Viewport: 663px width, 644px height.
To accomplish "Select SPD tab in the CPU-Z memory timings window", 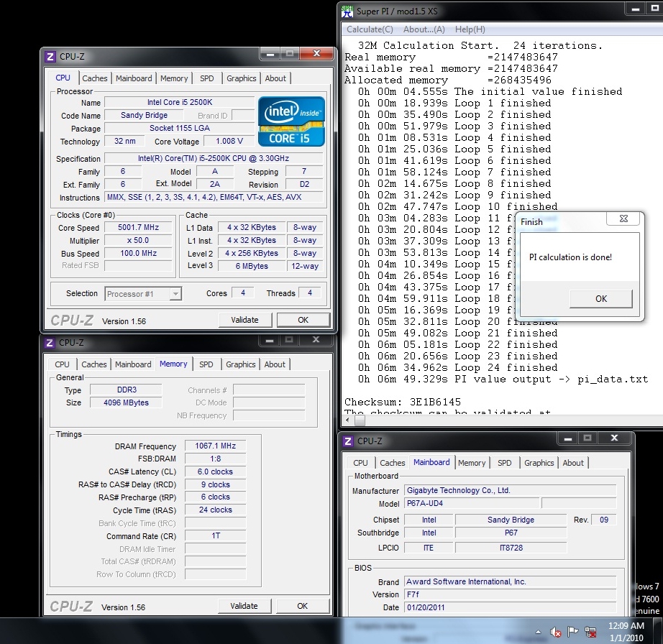I will [x=206, y=364].
